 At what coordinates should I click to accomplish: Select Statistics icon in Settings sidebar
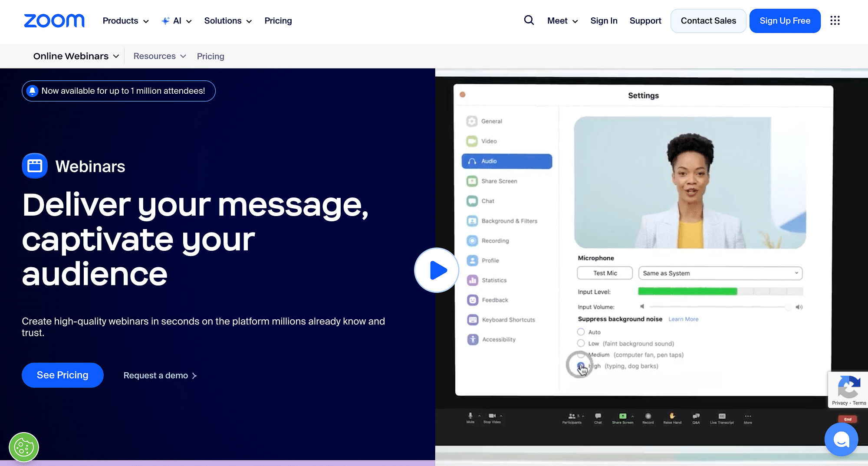(472, 280)
